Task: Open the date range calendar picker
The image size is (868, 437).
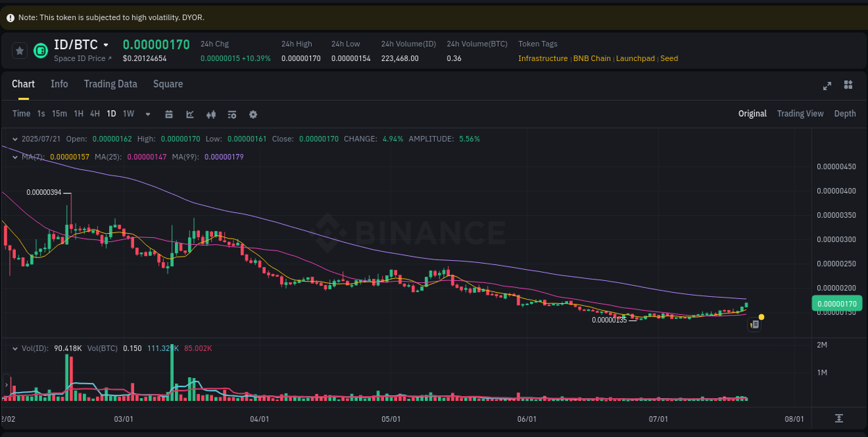Action: (169, 114)
